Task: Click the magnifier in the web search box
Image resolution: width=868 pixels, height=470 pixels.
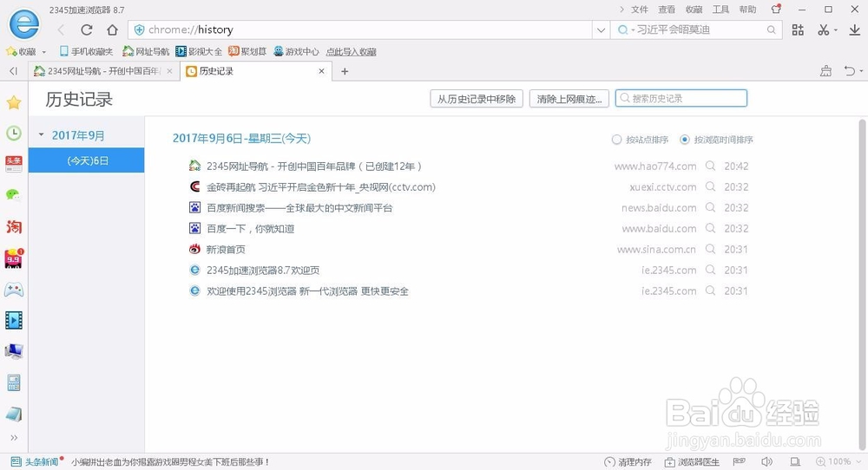Action: click(771, 29)
